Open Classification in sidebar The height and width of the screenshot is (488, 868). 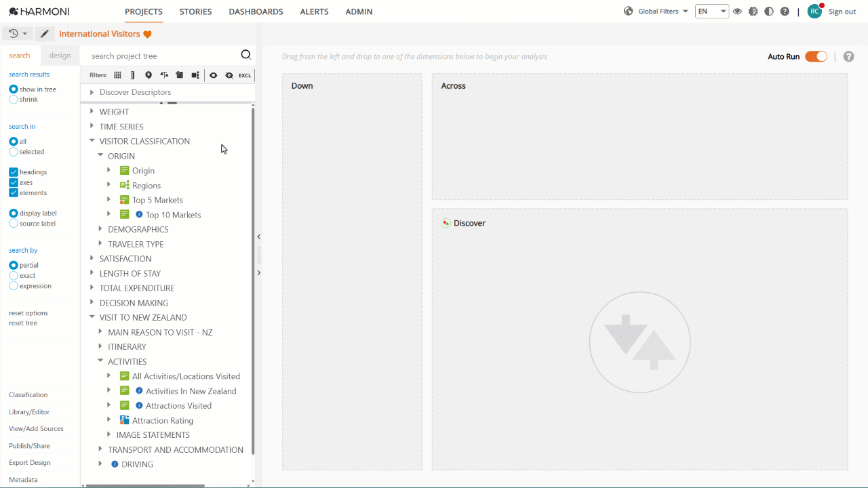tap(28, 395)
